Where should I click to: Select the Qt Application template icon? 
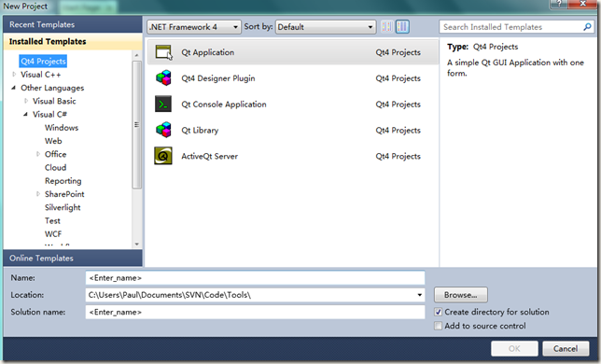[163, 52]
